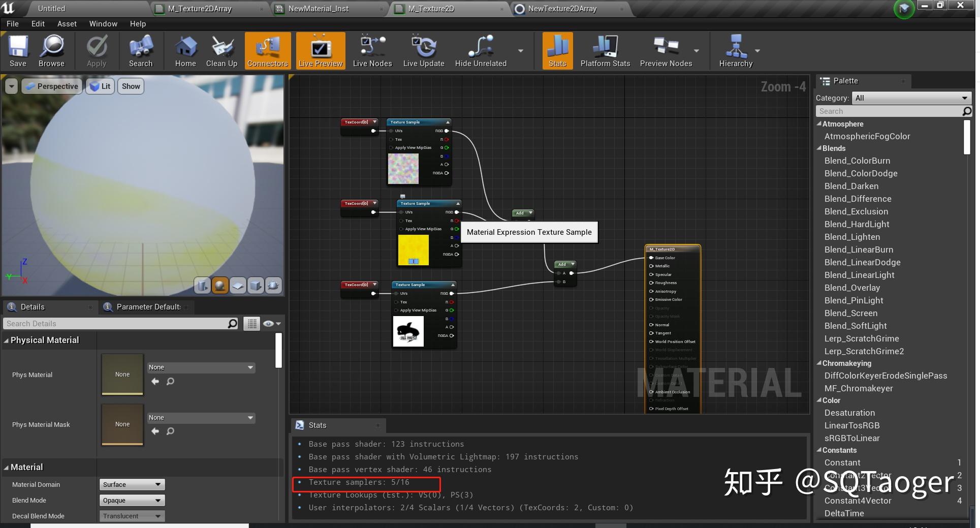Click the Palette search field
980x528 pixels.
point(889,111)
